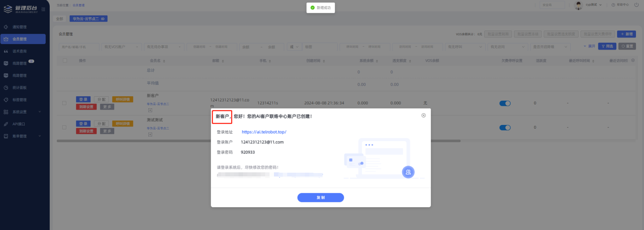
Task: Toggle 欠费停呼 switch for the 测试测试 row
Action: tap(505, 127)
